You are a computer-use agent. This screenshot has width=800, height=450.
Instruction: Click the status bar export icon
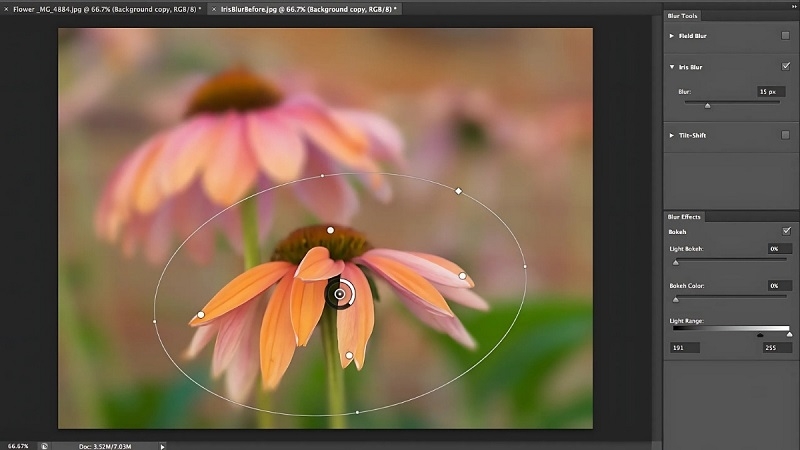click(x=45, y=445)
